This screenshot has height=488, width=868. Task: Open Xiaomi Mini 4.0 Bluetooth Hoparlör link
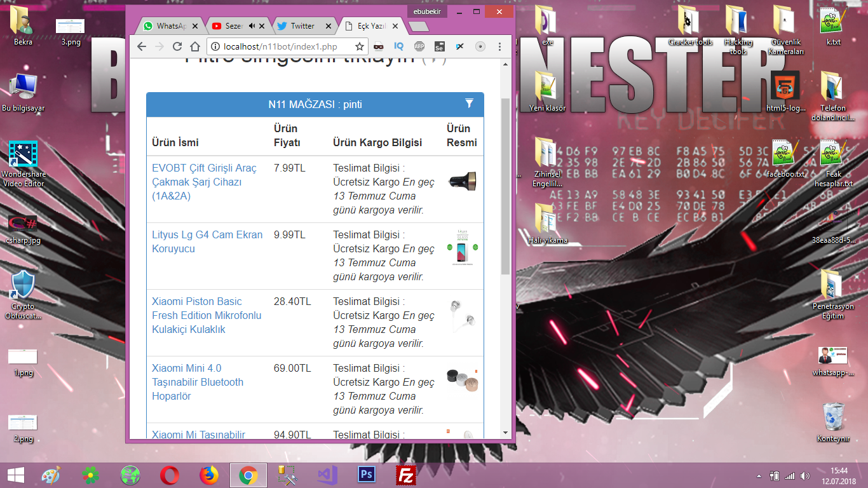pos(198,382)
